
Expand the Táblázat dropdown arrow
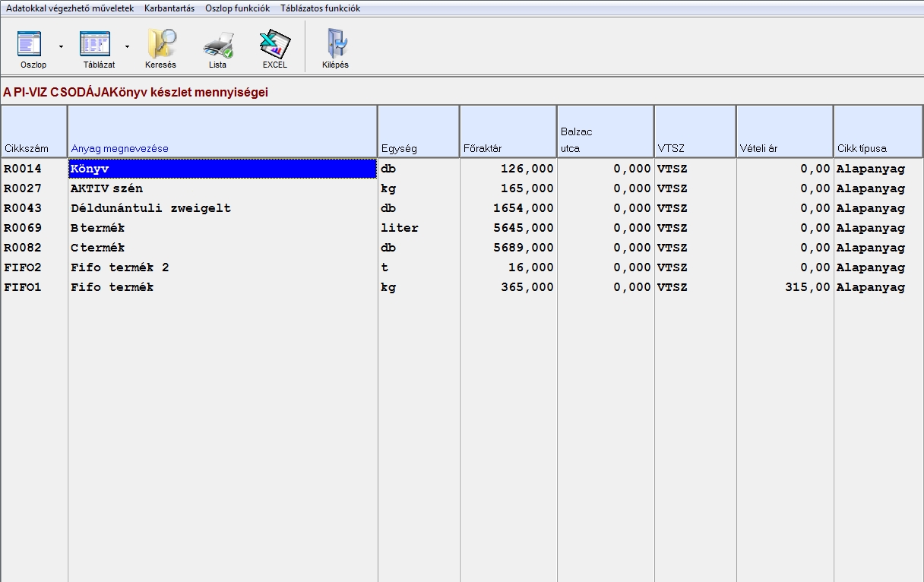click(x=127, y=46)
